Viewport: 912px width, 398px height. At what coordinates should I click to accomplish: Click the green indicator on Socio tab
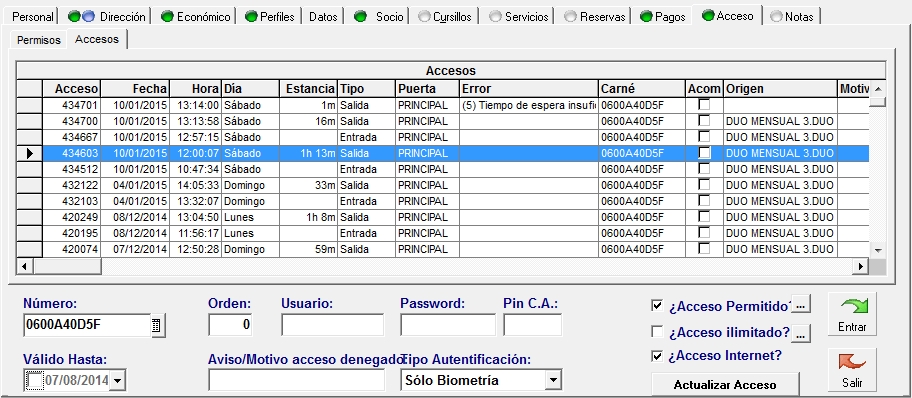(x=361, y=17)
